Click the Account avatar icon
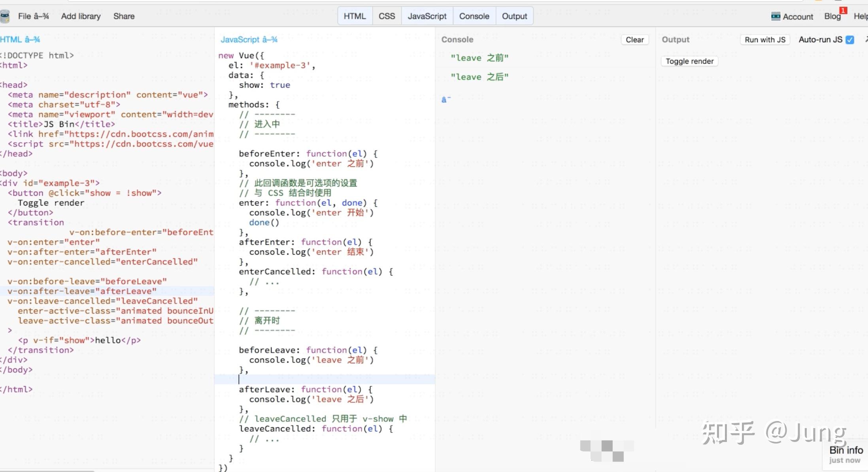This screenshot has height=472, width=868. pyautogui.click(x=776, y=16)
